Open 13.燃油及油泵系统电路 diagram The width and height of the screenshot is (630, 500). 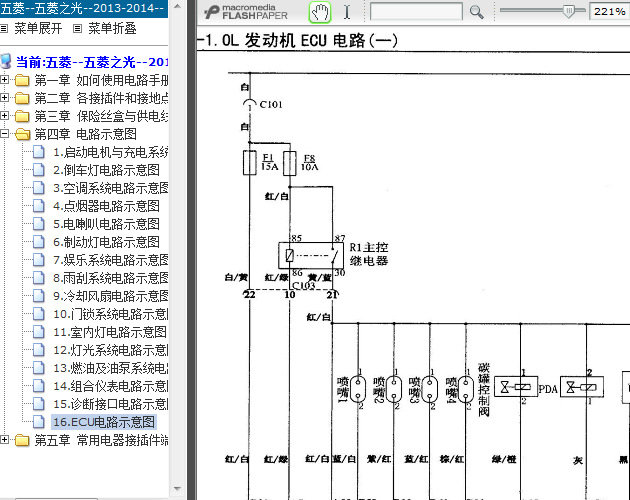pos(110,368)
